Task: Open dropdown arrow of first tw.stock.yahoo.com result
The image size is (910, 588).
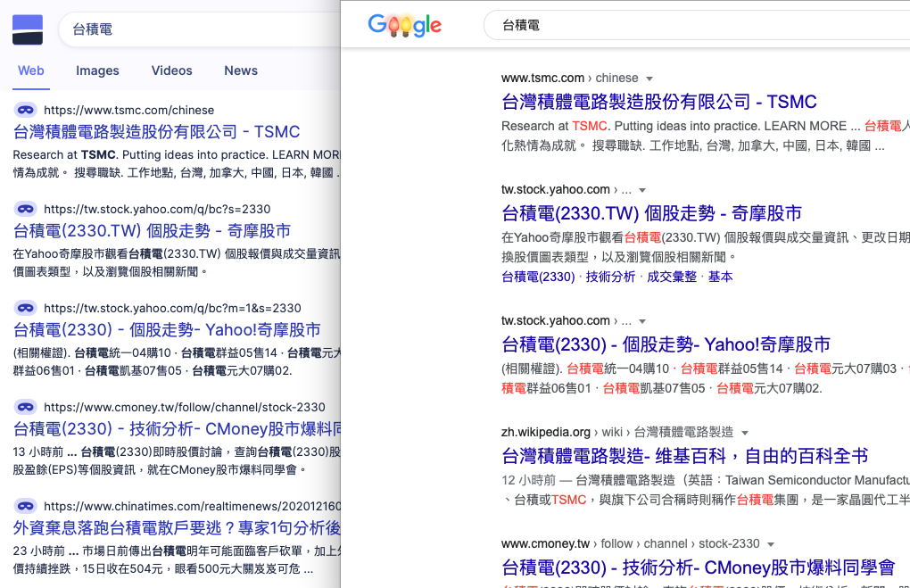Action: pyautogui.click(x=642, y=190)
